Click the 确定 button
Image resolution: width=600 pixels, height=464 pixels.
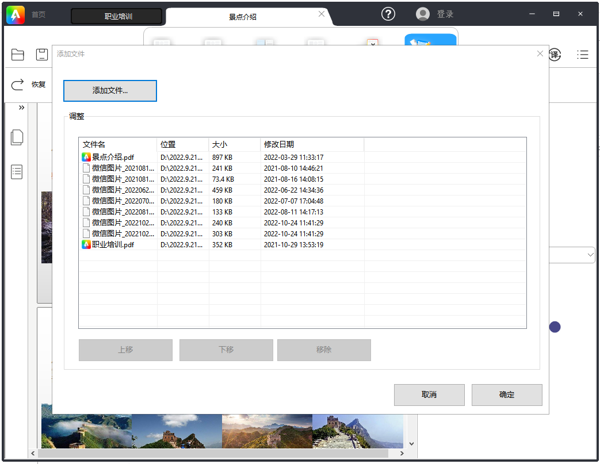point(507,395)
